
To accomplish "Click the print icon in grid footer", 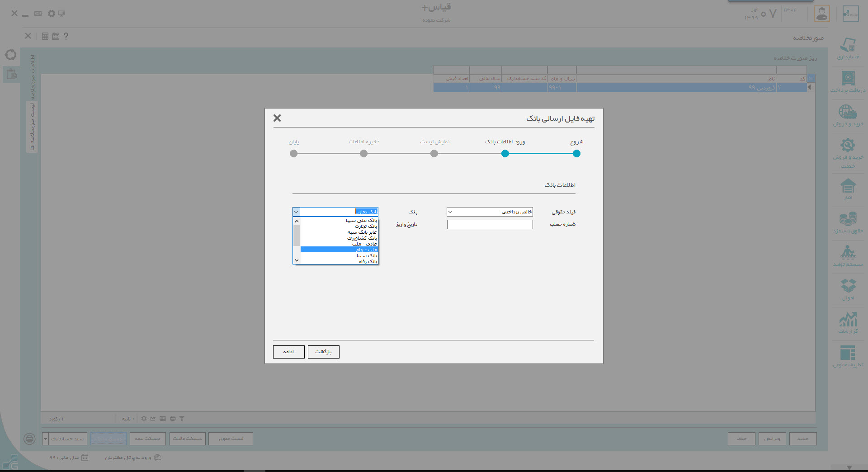I will click(172, 419).
